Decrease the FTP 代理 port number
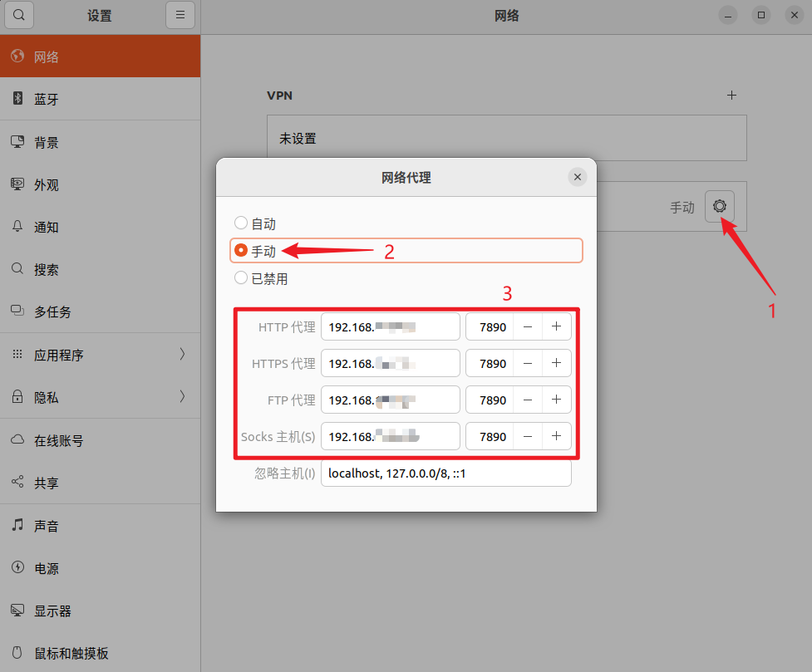This screenshot has width=812, height=672. [528, 400]
